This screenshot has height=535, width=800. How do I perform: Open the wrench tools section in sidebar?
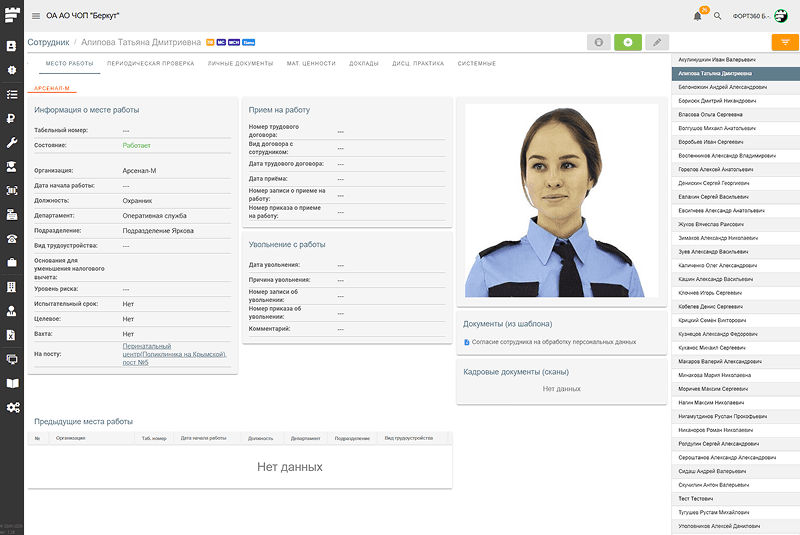(x=12, y=143)
